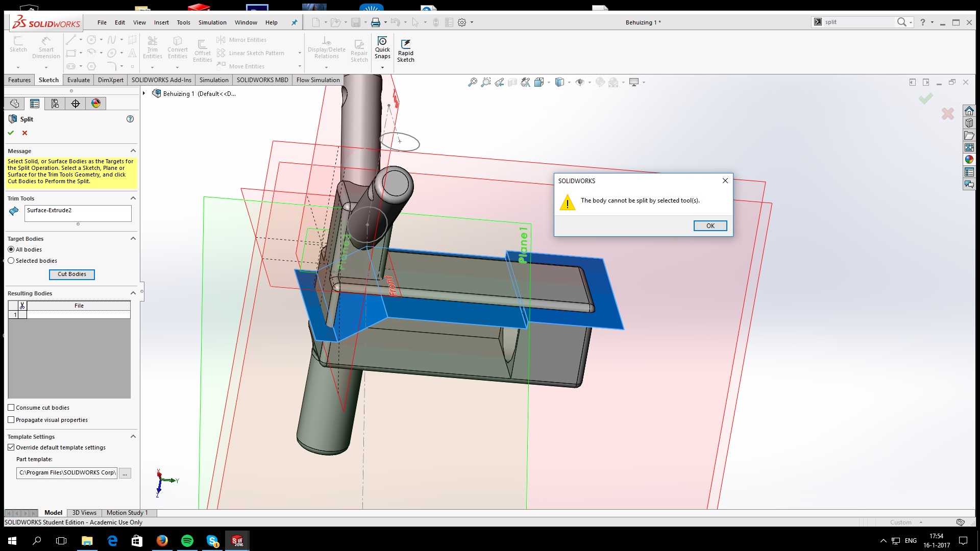This screenshot has width=980, height=551.
Task: Click the Quick Snaps icon
Action: point(382,42)
